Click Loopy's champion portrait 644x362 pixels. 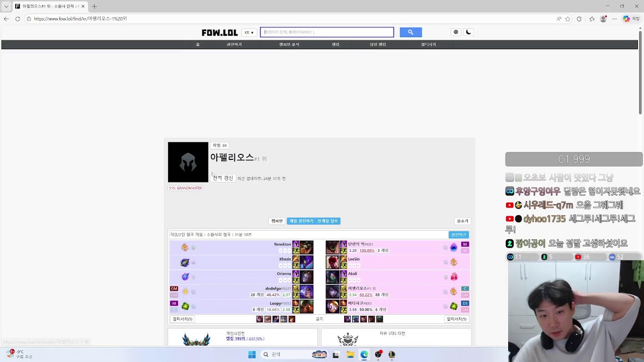pyautogui.click(x=306, y=306)
